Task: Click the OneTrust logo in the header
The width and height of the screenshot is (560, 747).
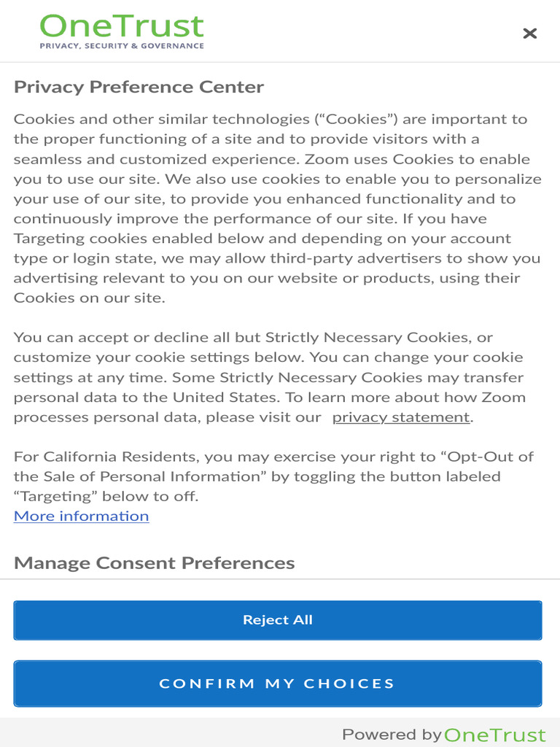Action: pos(122,27)
